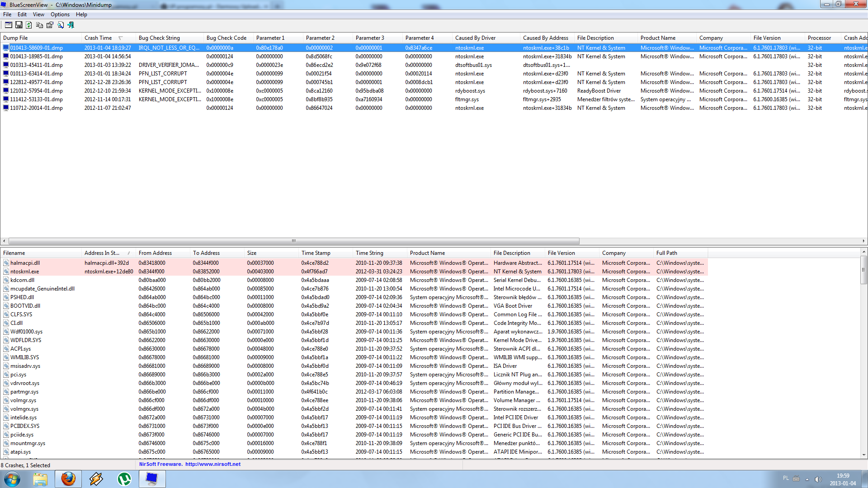Open uTorrent from the taskbar
This screenshot has width=868, height=488.
124,479
